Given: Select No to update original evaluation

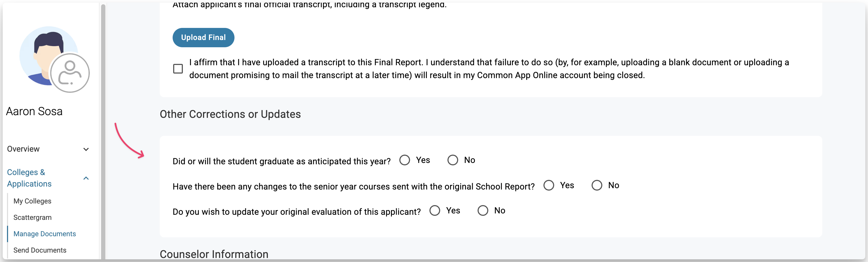Looking at the screenshot, I should [x=482, y=210].
